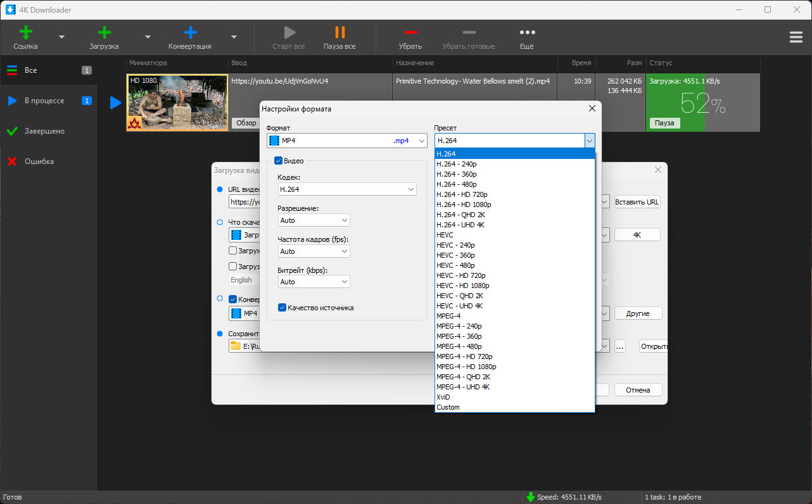Viewport: 812px width, 504px height.
Task: Click the green plus Загрузка toolbar icon
Action: tap(104, 33)
